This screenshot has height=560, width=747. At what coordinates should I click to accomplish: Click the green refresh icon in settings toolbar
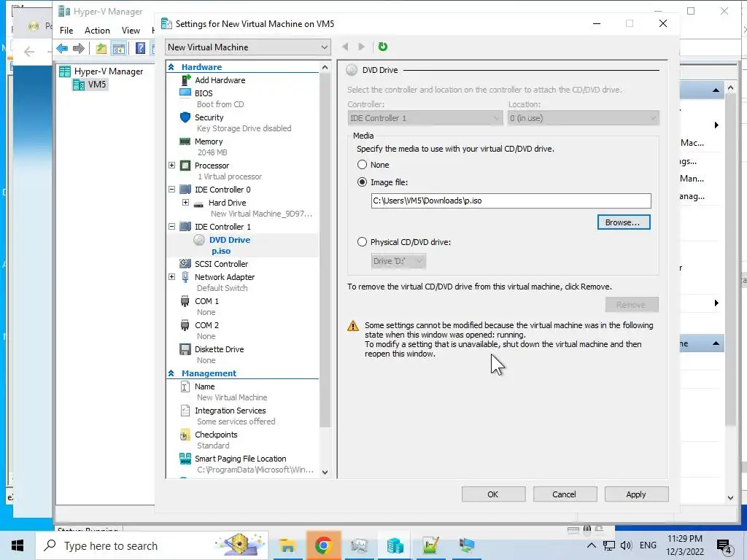pyautogui.click(x=382, y=47)
